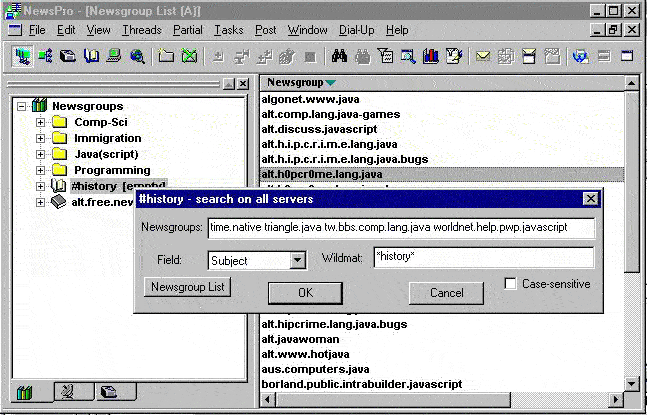The width and height of the screenshot is (647, 415).
Task: Click the newsgroup list scroll up arrow
Action: (x=632, y=84)
